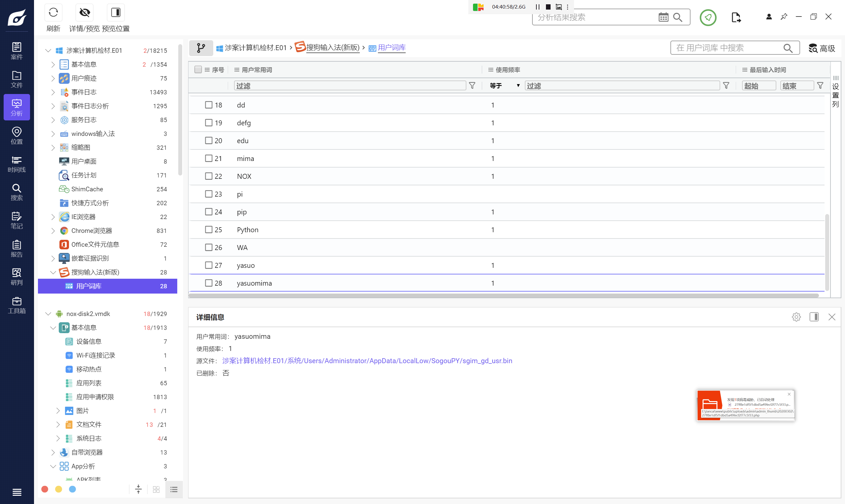Toggle the 详情/预览 eye icon
This screenshot has height=504, width=845.
click(x=84, y=13)
